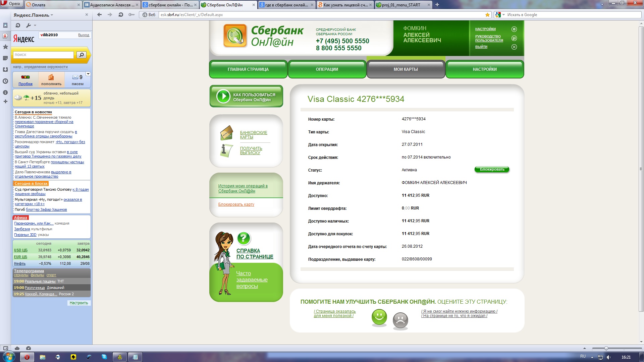The image size is (644, 362).
Task: Click the Выход link in Yandex panel
Action: (x=84, y=35)
